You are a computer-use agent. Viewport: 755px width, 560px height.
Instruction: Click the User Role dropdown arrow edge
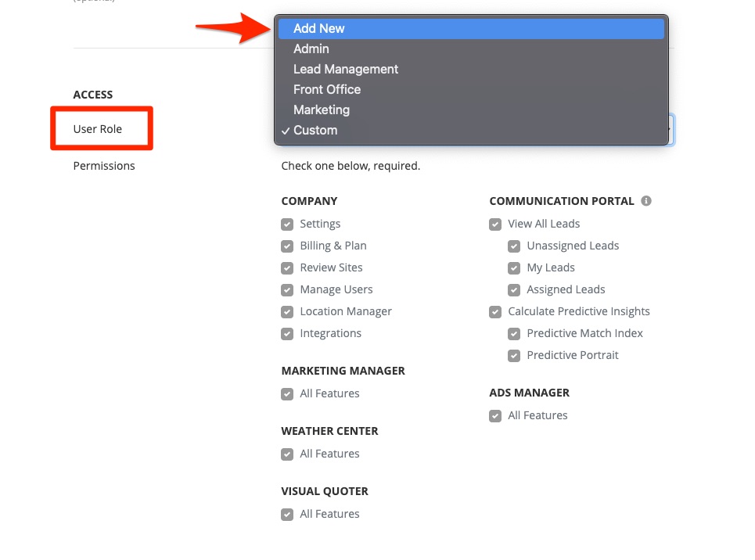click(x=671, y=130)
